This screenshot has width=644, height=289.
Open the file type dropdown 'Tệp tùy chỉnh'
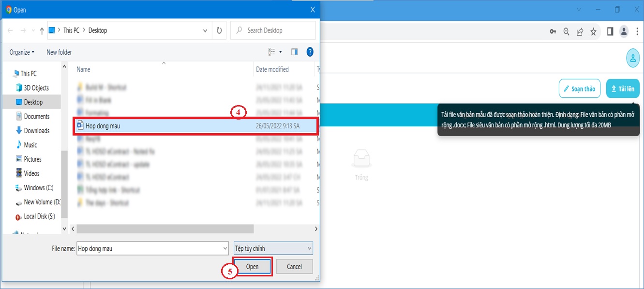tap(273, 248)
